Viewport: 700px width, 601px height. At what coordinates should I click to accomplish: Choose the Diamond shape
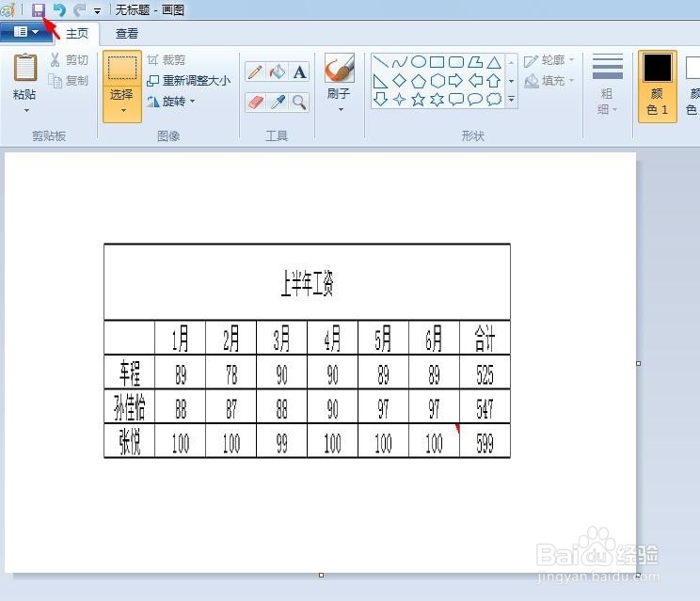[x=399, y=81]
